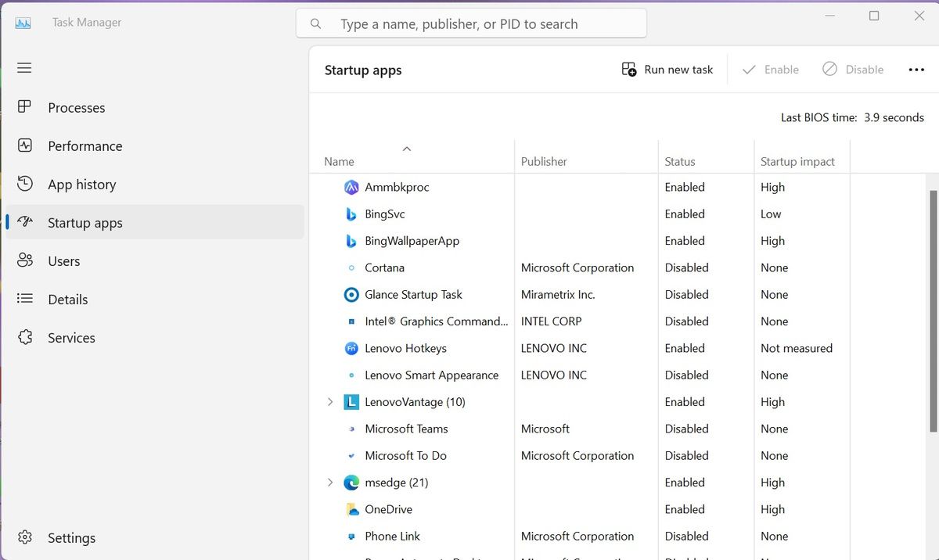939x560 pixels.
Task: Click the Performance graph icon
Action: (25, 145)
